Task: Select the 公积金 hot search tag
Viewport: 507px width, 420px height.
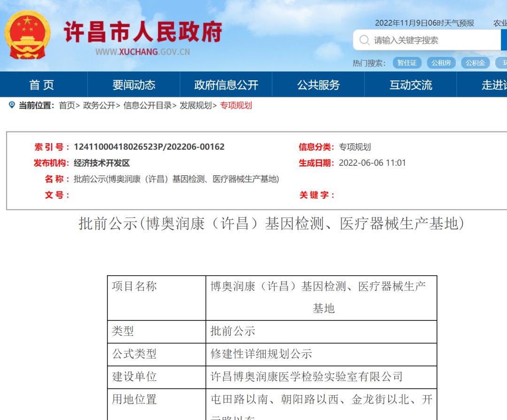Action: pyautogui.click(x=475, y=62)
